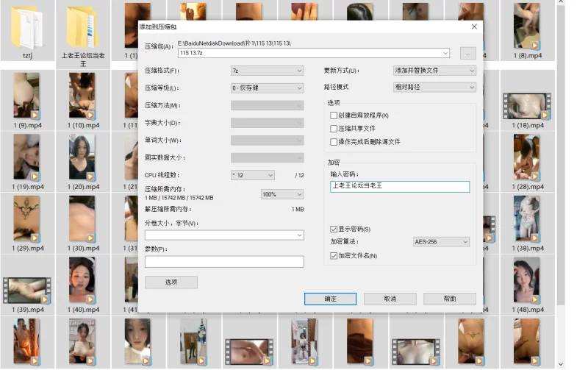The width and height of the screenshot is (588, 370).
Task: Expand the 更新方式 dropdown
Action: pos(435,71)
